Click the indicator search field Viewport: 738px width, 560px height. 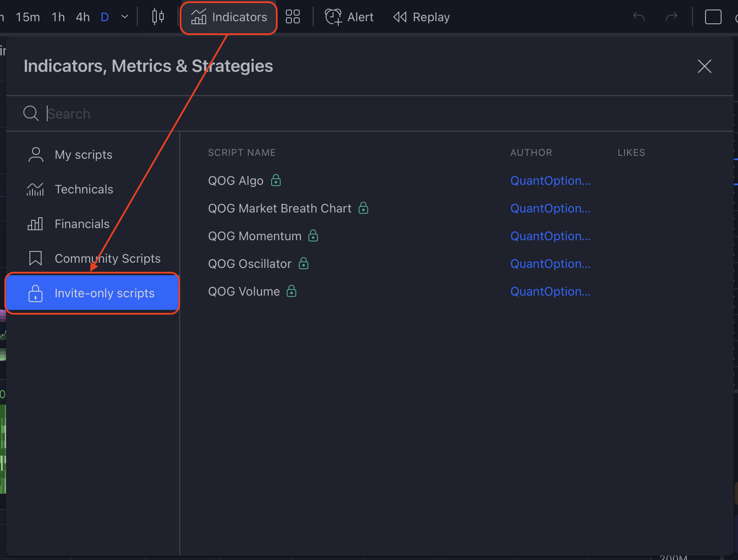[x=260, y=114]
